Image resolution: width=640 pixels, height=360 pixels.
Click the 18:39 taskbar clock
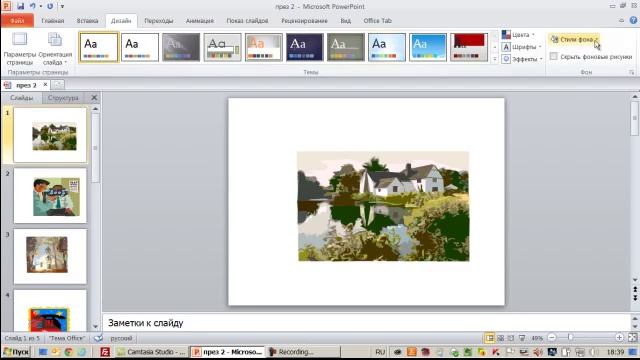tap(615, 352)
